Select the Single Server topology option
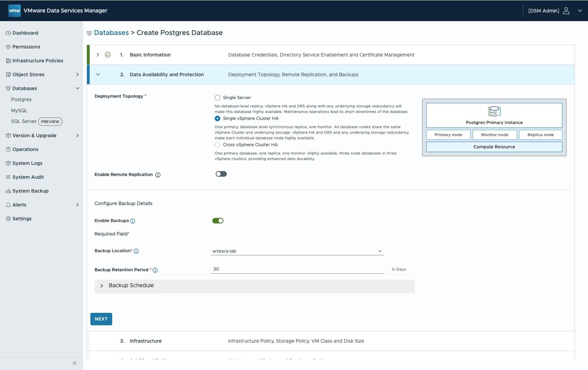The width and height of the screenshot is (588, 370). [217, 98]
